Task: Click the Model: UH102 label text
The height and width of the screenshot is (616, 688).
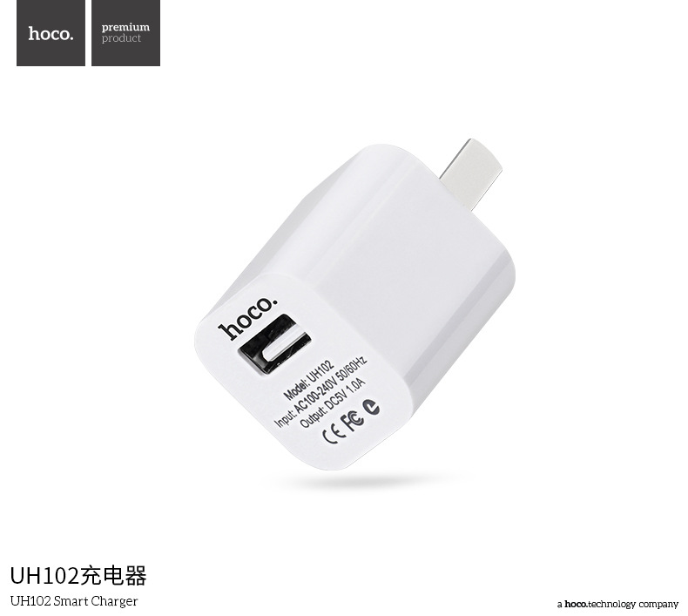Action: [309, 380]
